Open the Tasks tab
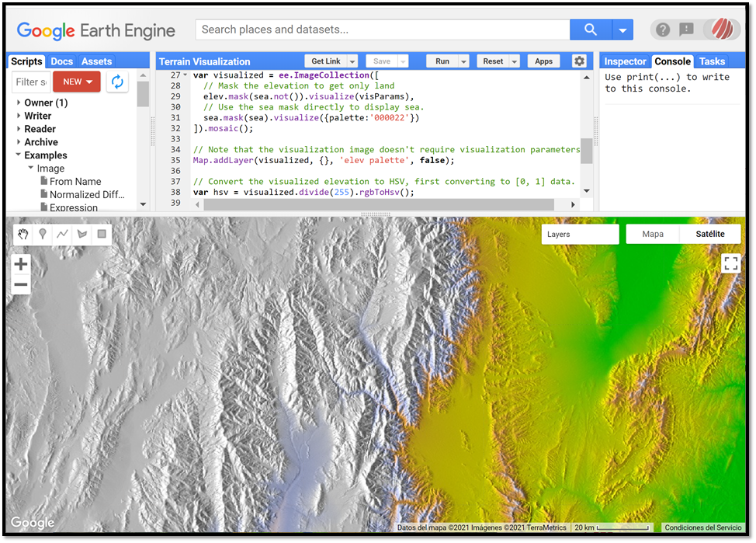756x543 pixels. point(712,61)
